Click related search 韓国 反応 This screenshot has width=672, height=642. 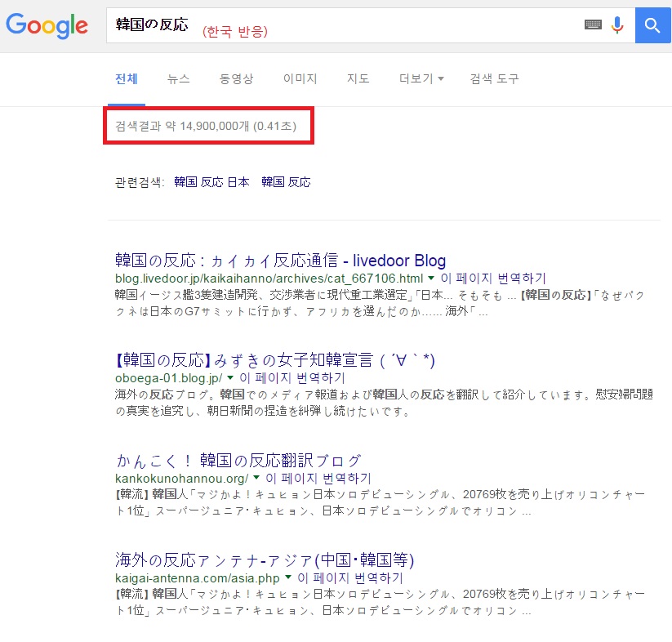tap(286, 182)
